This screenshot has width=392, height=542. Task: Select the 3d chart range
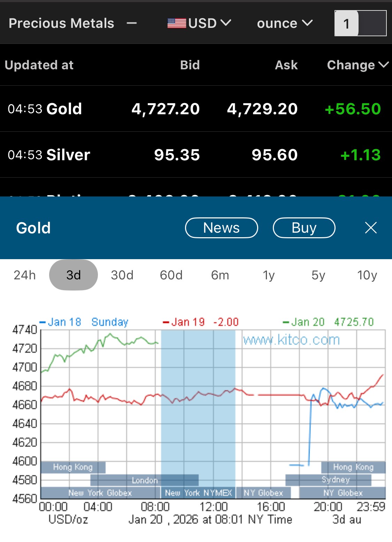(74, 275)
